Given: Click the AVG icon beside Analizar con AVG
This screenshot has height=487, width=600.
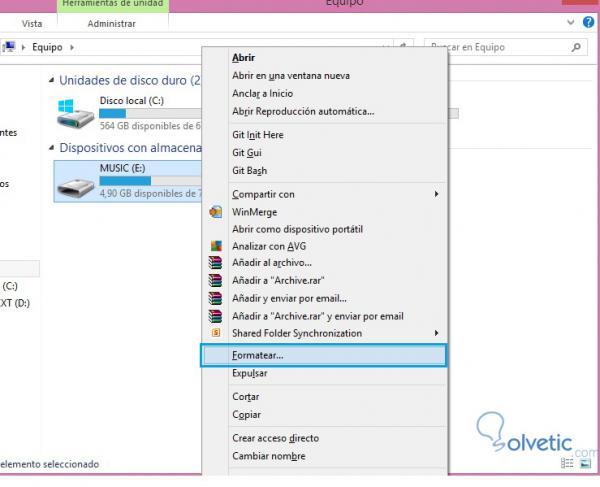Looking at the screenshot, I should click(216, 246).
